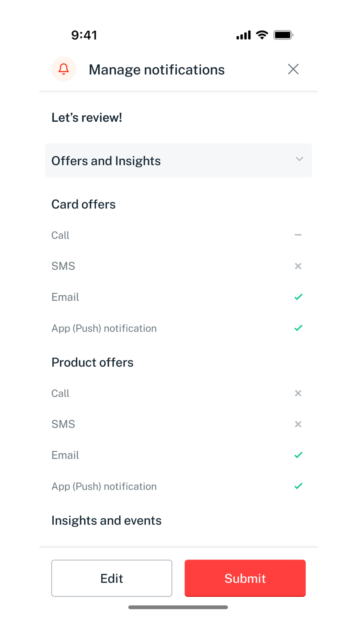
Task: Collapse the Offers and Insights chevron
Action: pos(299,159)
